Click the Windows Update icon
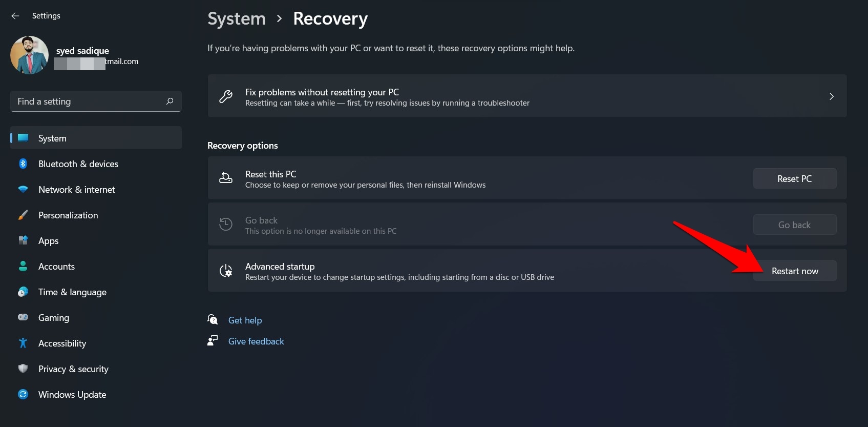 23,394
